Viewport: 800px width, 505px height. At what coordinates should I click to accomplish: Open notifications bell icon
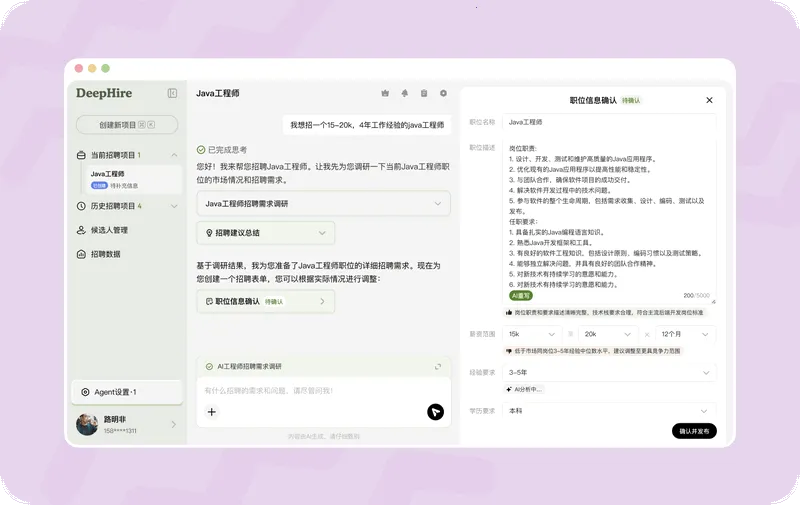pyautogui.click(x=405, y=93)
